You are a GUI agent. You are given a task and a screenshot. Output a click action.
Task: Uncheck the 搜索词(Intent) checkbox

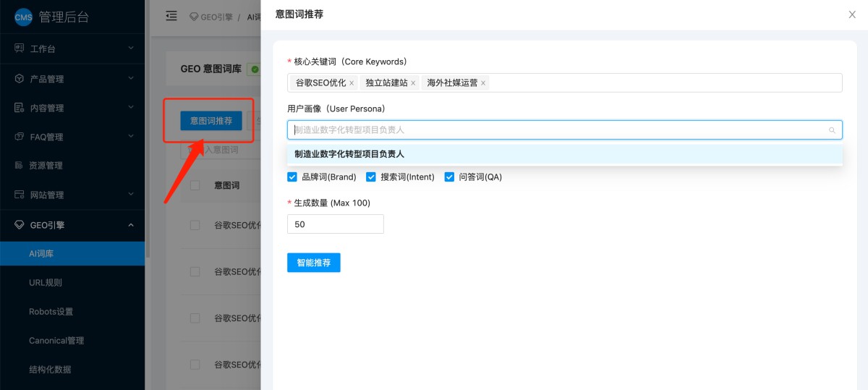(371, 177)
